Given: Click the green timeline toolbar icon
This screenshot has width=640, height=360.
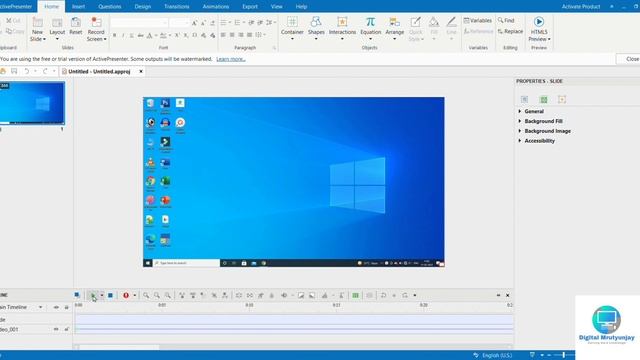Looking at the screenshot, I should pos(356,295).
